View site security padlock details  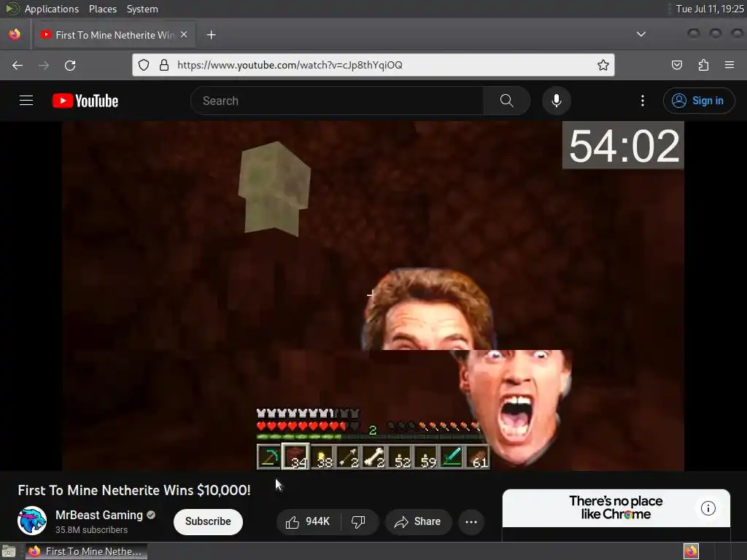[x=164, y=65]
